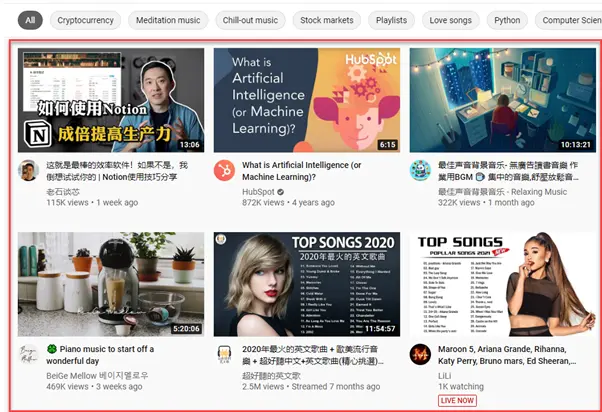Viewport: 602px width, 412px height.
Task: Open the 最佳声音背景音乐 BGM video title
Action: click(x=508, y=171)
